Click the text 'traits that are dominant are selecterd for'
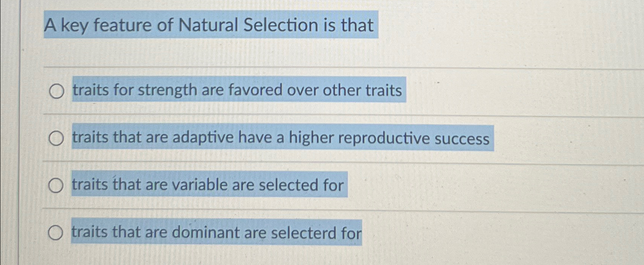Screen dimensions: 644x265 pos(216,232)
